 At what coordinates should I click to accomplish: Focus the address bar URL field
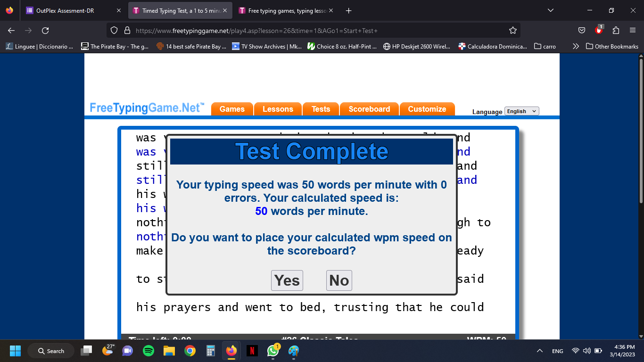point(313,31)
